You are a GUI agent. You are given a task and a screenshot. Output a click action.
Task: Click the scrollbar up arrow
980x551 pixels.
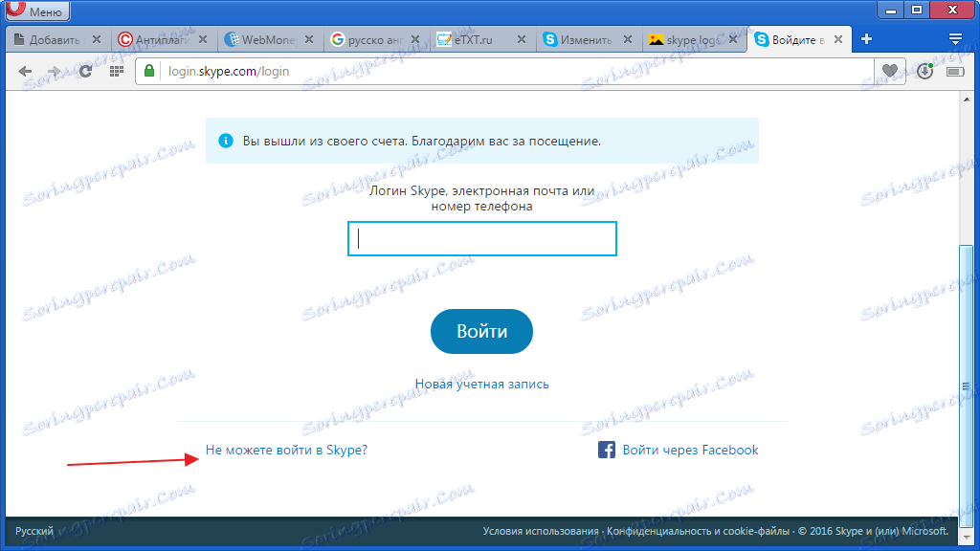pyautogui.click(x=967, y=99)
